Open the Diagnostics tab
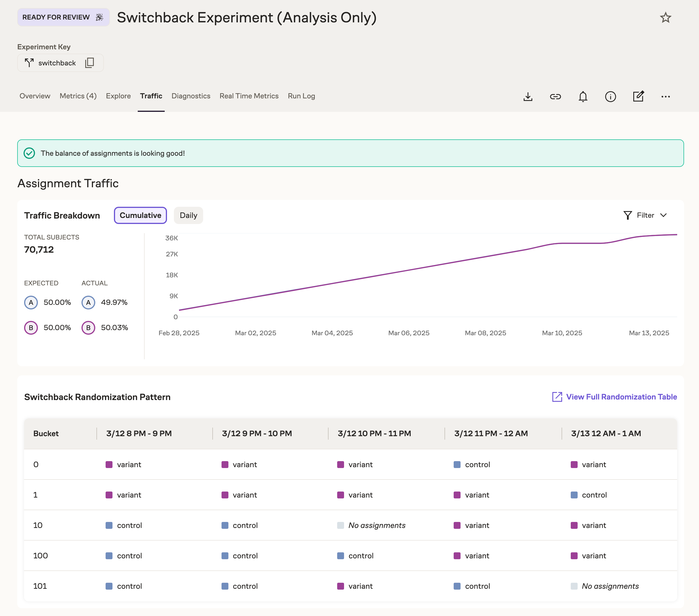This screenshot has width=699, height=616. pos(191,96)
